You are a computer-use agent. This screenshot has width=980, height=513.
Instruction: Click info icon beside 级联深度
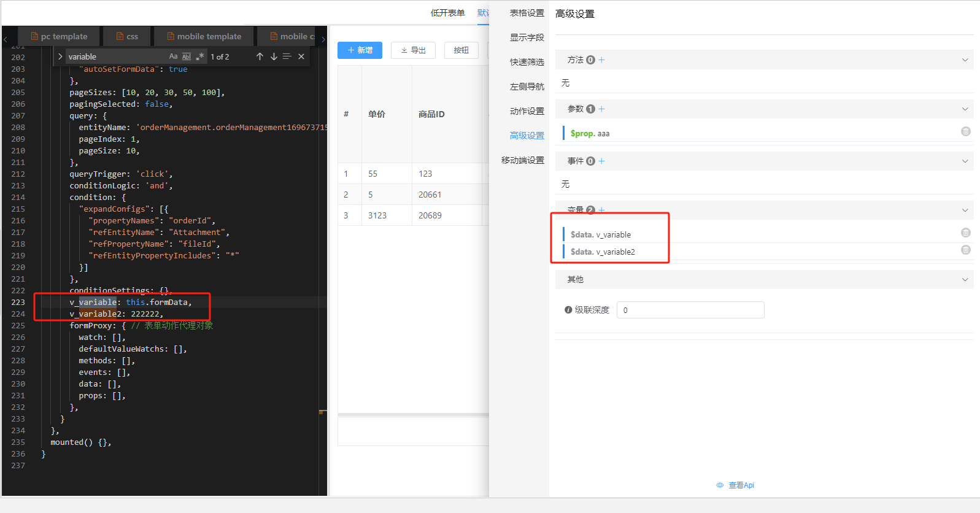pyautogui.click(x=568, y=310)
